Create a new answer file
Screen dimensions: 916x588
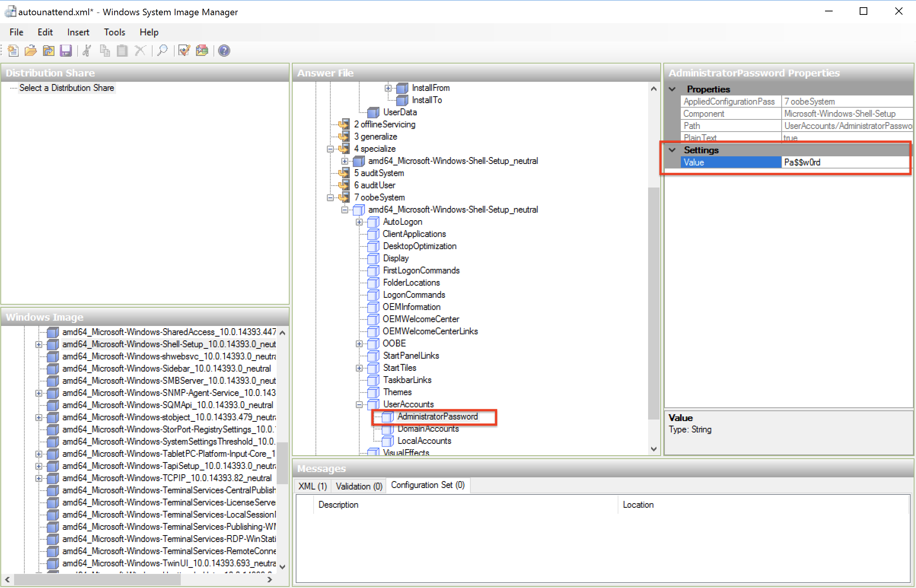coord(13,51)
